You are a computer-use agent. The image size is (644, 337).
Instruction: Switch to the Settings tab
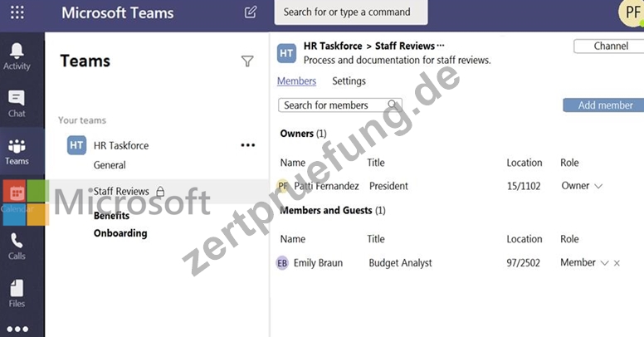[x=349, y=81]
